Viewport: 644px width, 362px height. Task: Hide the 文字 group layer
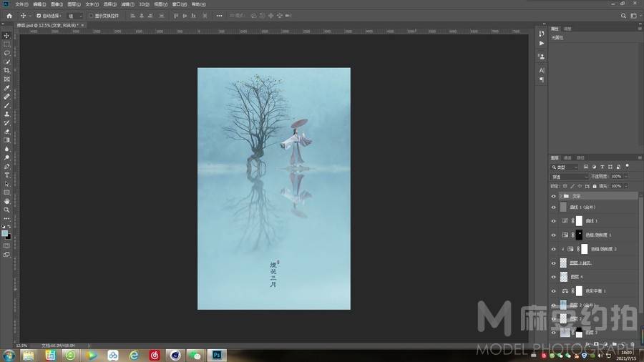553,196
